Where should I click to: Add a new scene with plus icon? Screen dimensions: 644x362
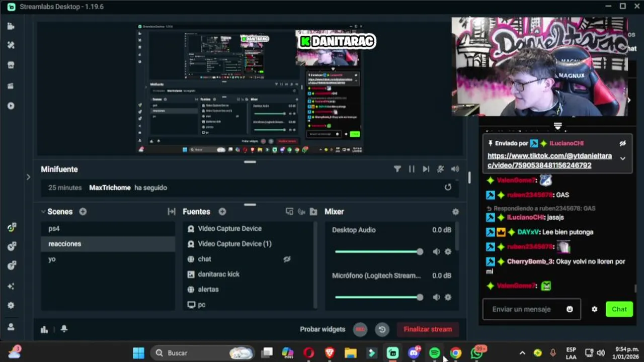point(83,212)
